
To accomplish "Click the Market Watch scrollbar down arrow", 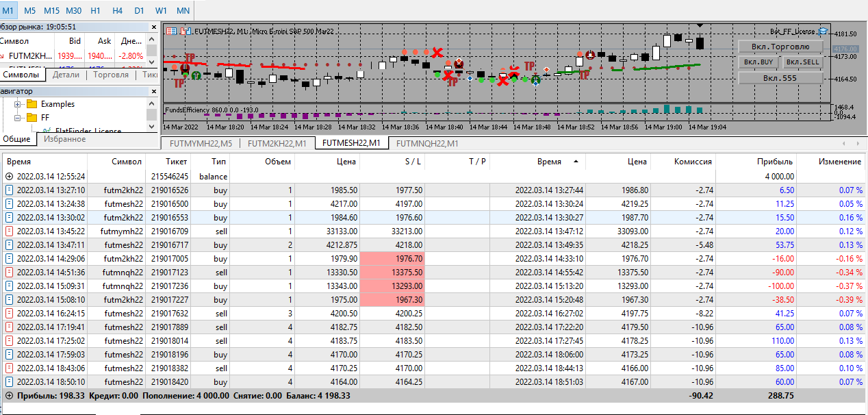I will 152,62.
